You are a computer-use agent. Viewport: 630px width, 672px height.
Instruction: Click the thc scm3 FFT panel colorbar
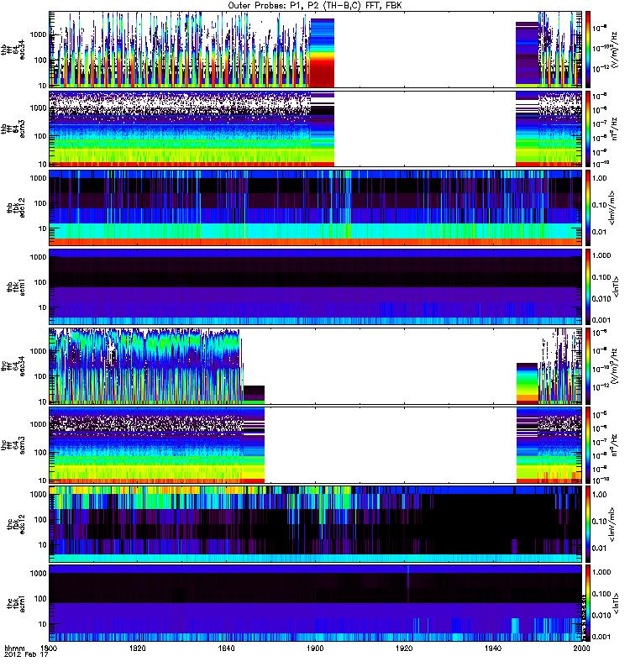(588, 444)
